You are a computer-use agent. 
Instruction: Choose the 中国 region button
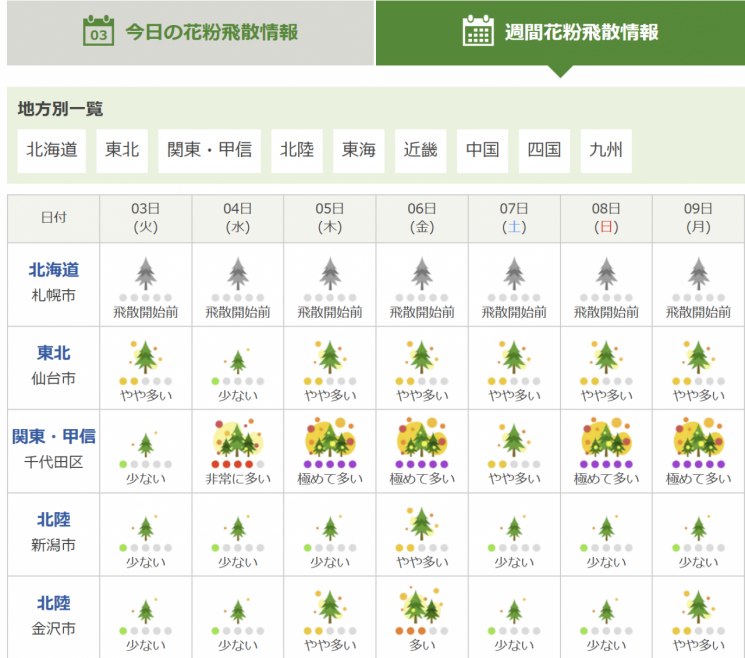coord(482,150)
